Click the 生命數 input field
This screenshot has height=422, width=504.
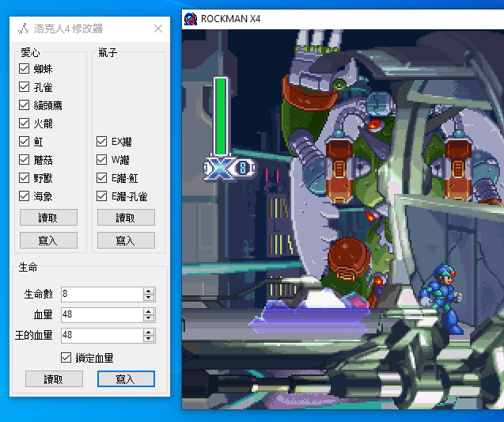tap(101, 294)
